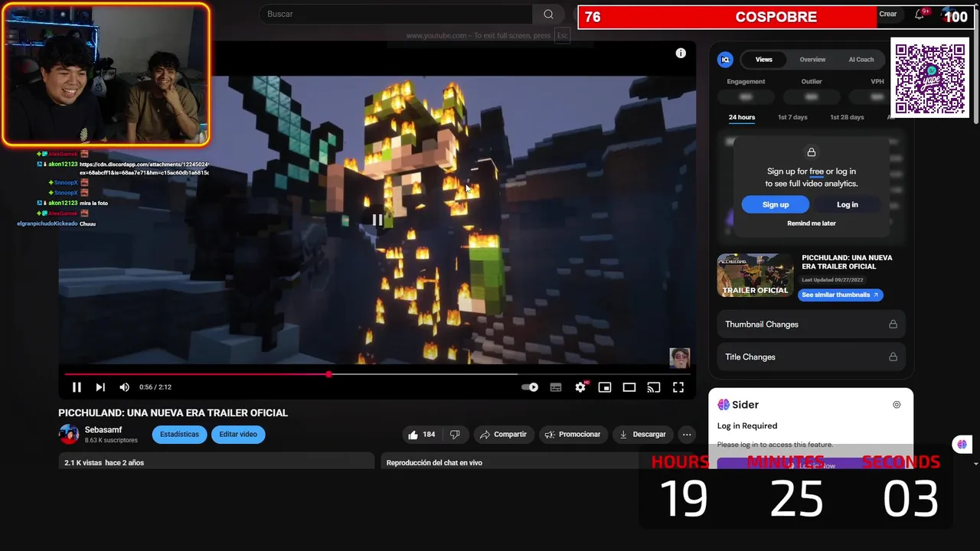
Task: Open more actions three-dot menu
Action: [x=687, y=435]
